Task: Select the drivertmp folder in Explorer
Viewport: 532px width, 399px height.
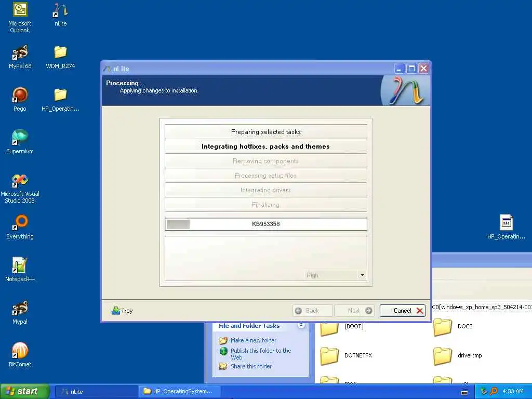Action: pos(457,355)
